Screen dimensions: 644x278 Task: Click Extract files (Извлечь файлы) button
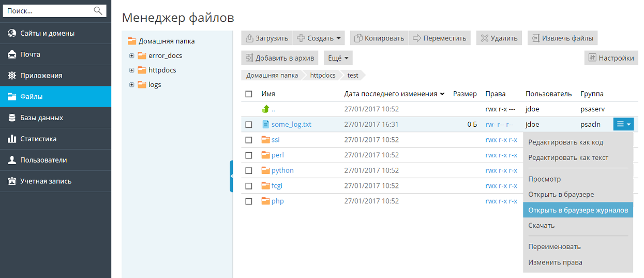point(563,38)
